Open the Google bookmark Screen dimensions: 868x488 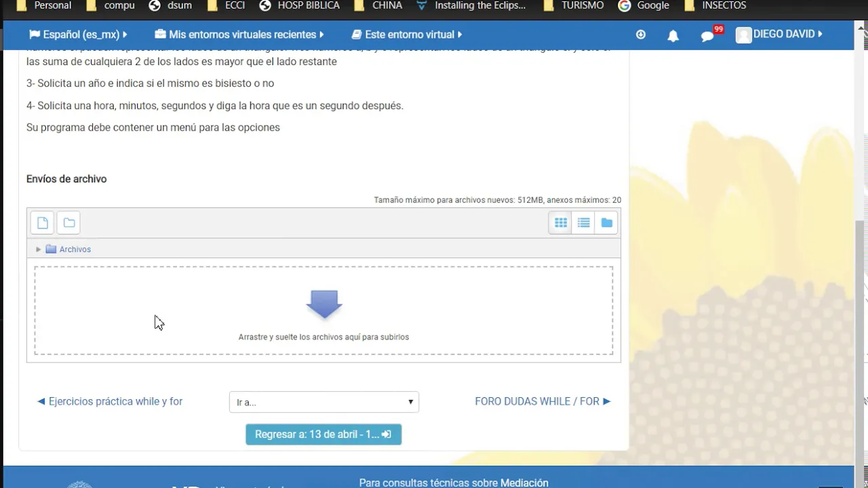coord(644,5)
